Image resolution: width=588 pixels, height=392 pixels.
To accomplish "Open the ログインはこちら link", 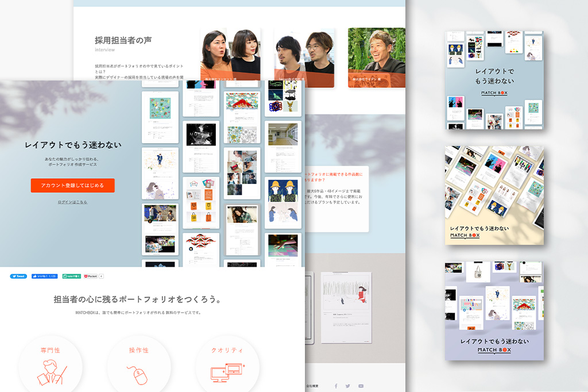I will [73, 202].
